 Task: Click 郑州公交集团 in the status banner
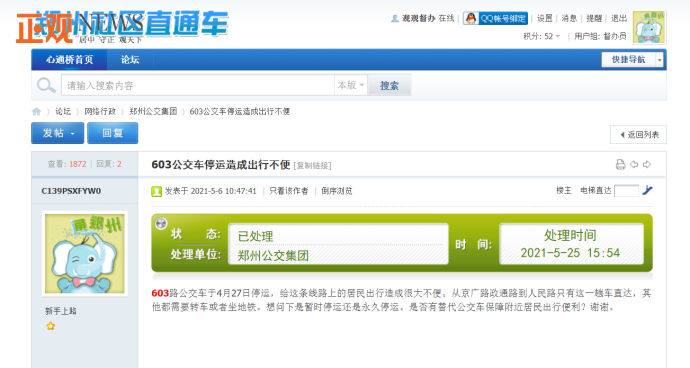point(273,255)
